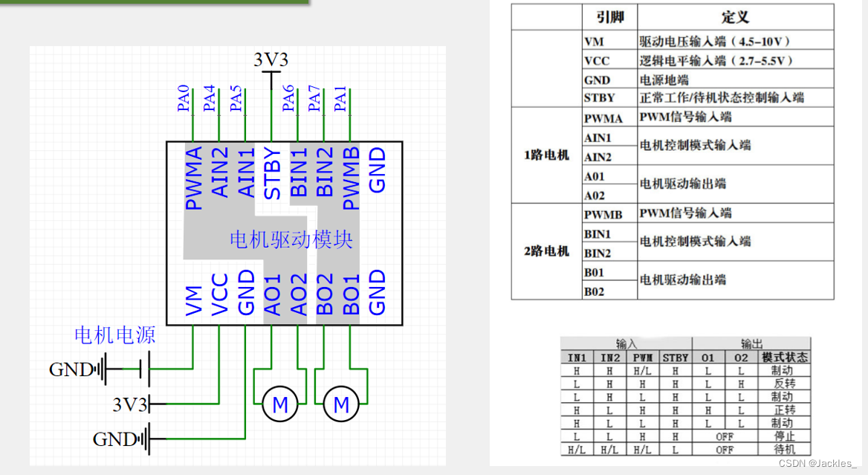Image resolution: width=868 pixels, height=475 pixels.
Task: Click the AIN2 pin on the chip
Action: point(220,172)
